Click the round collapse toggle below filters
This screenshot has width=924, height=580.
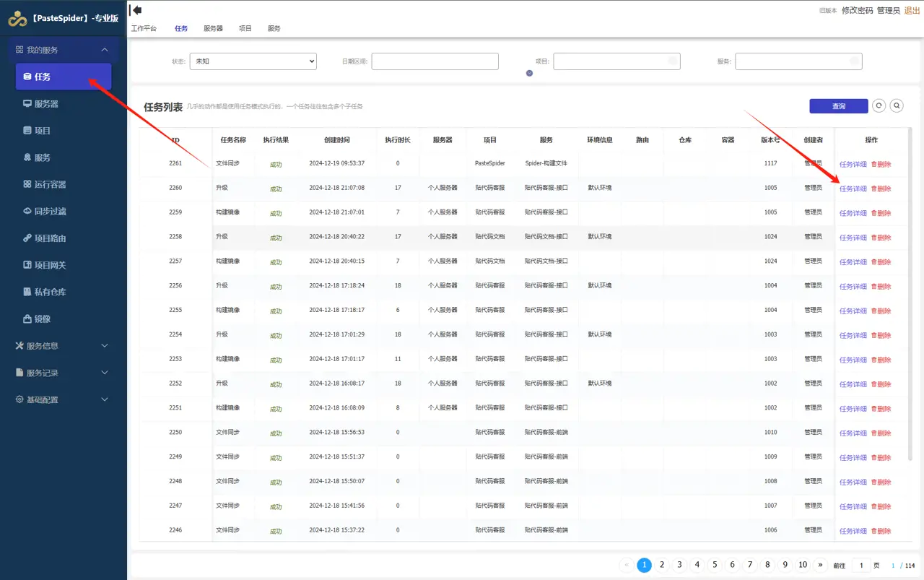(529, 73)
